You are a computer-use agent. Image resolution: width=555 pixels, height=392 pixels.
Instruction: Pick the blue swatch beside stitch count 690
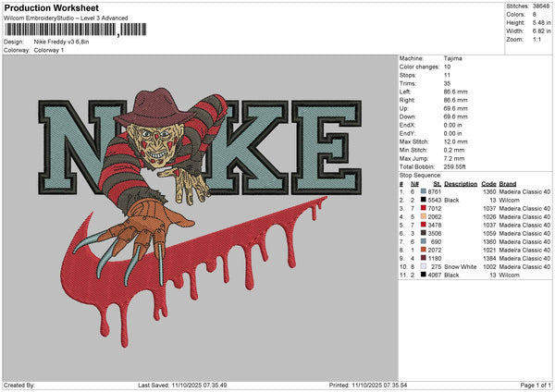[x=424, y=241]
